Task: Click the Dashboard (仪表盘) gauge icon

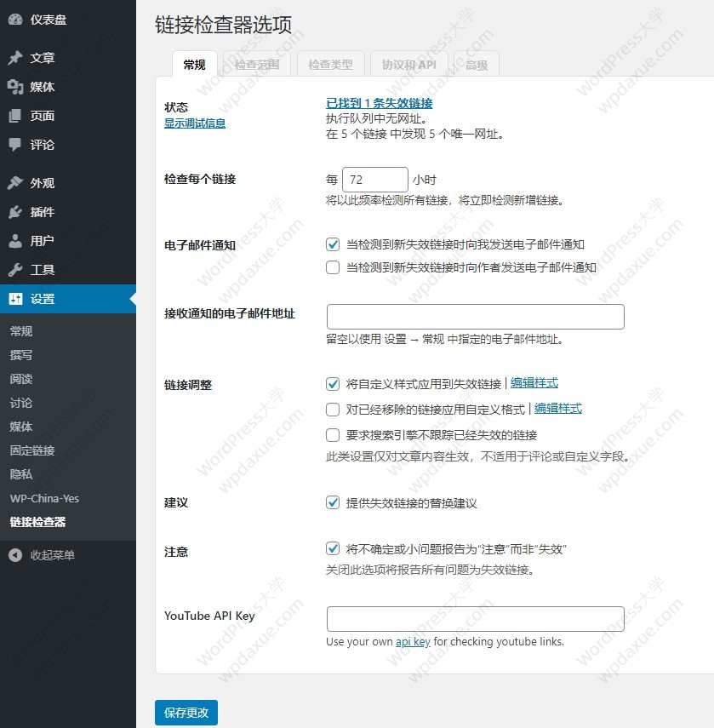Action: (x=15, y=20)
